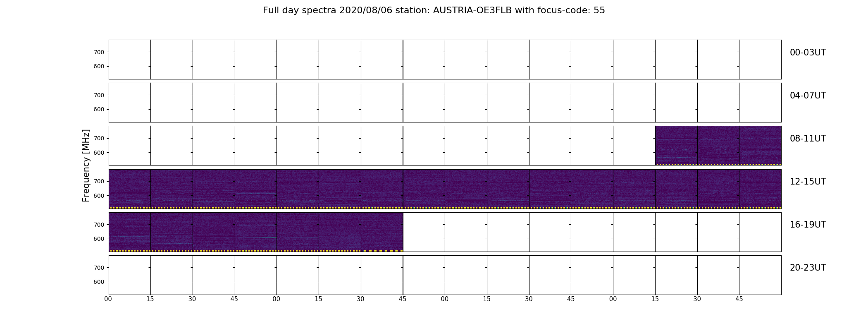868x331 pixels.
Task: Click the 700 tick label of the 00-03UT row
Action: coord(99,52)
